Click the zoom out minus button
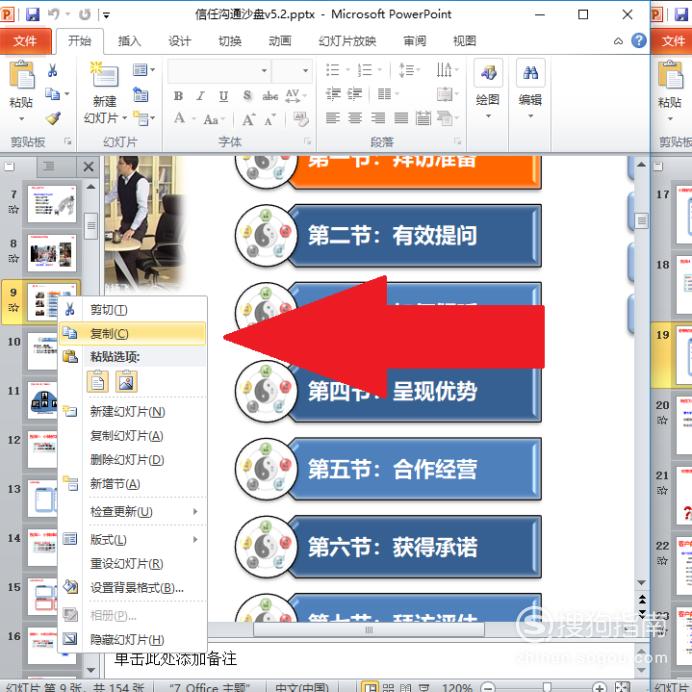The height and width of the screenshot is (692, 692). [489, 687]
